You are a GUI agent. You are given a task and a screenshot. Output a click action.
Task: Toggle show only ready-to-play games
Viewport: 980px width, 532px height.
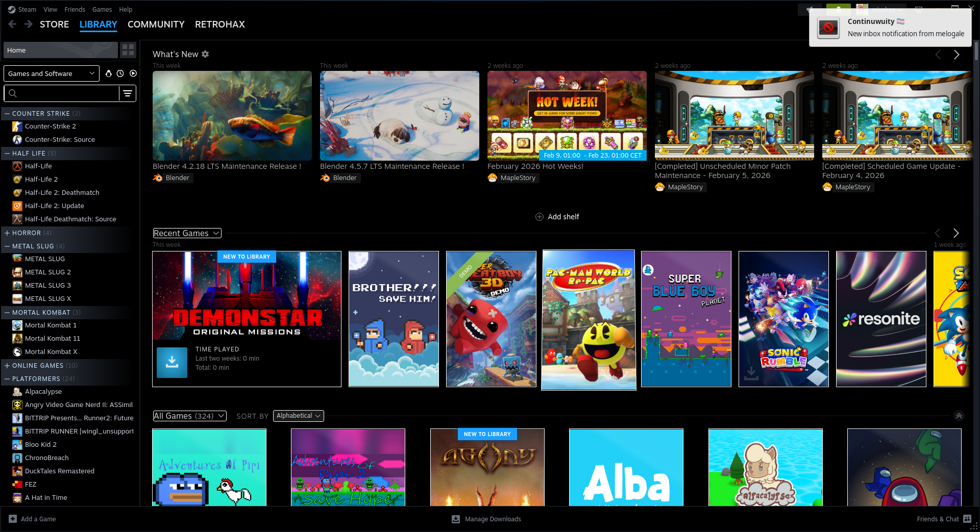click(x=133, y=73)
